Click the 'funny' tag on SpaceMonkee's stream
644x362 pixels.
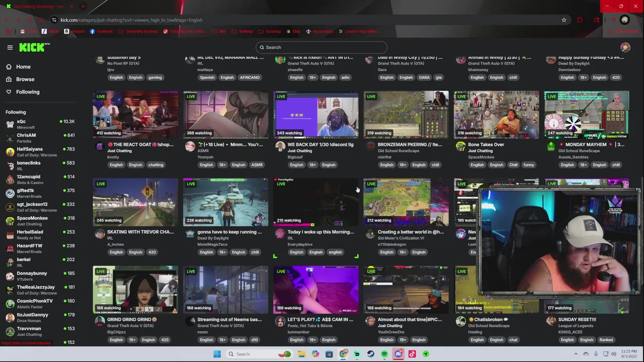point(529,165)
